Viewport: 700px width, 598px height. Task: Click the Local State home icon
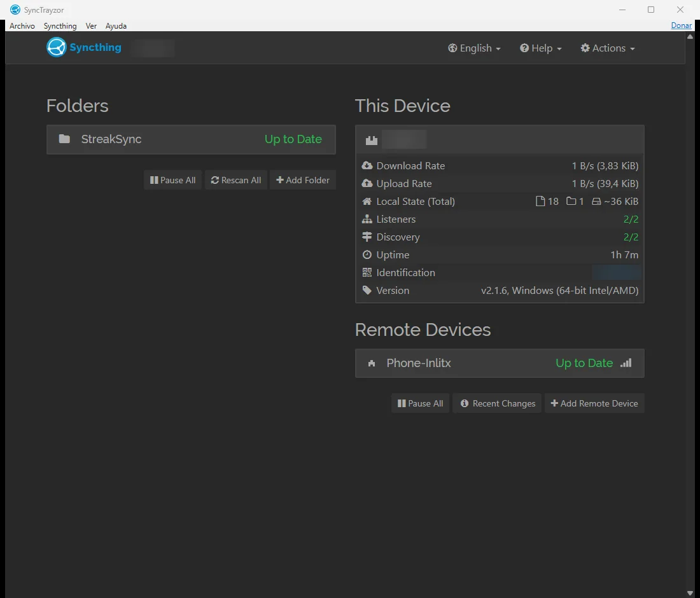367,201
